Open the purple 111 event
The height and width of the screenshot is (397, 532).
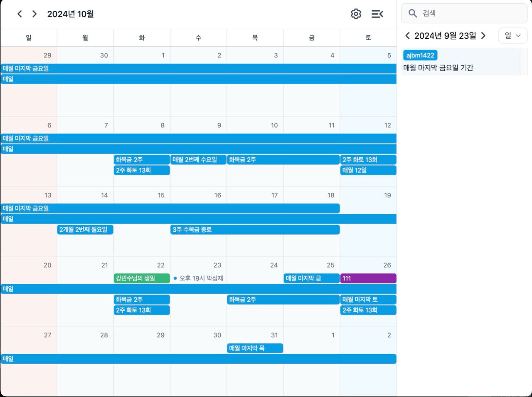368,278
